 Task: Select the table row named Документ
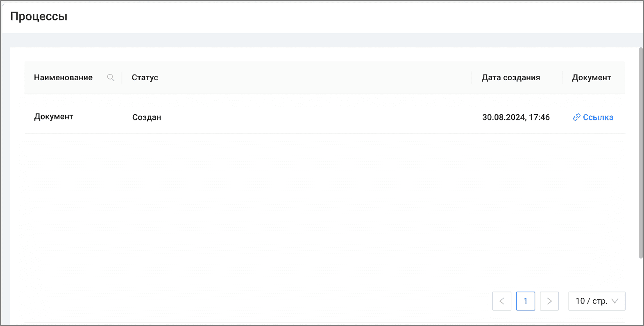[x=325, y=117]
